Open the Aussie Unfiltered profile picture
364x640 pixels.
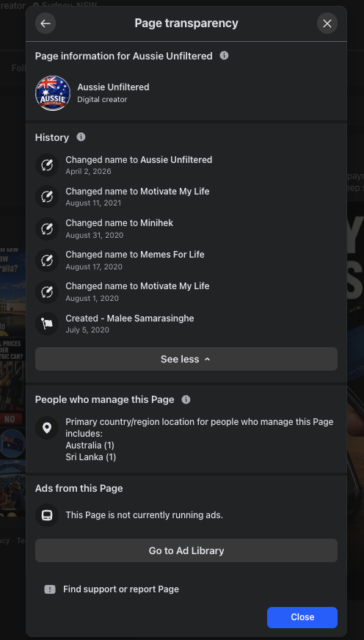pyautogui.click(x=53, y=93)
